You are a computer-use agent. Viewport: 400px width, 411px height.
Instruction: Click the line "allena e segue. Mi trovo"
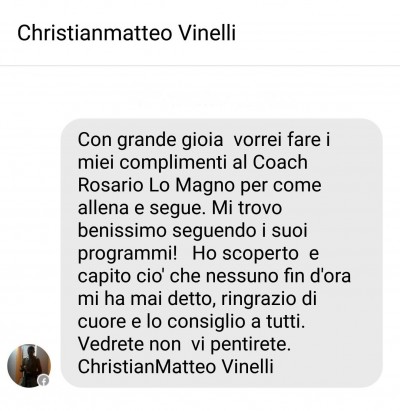click(x=180, y=208)
